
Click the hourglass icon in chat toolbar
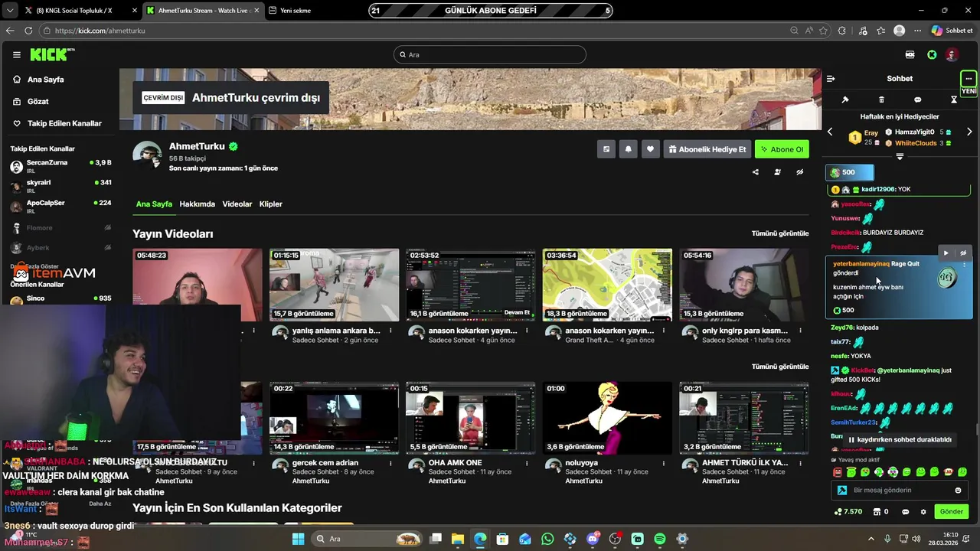point(954,99)
